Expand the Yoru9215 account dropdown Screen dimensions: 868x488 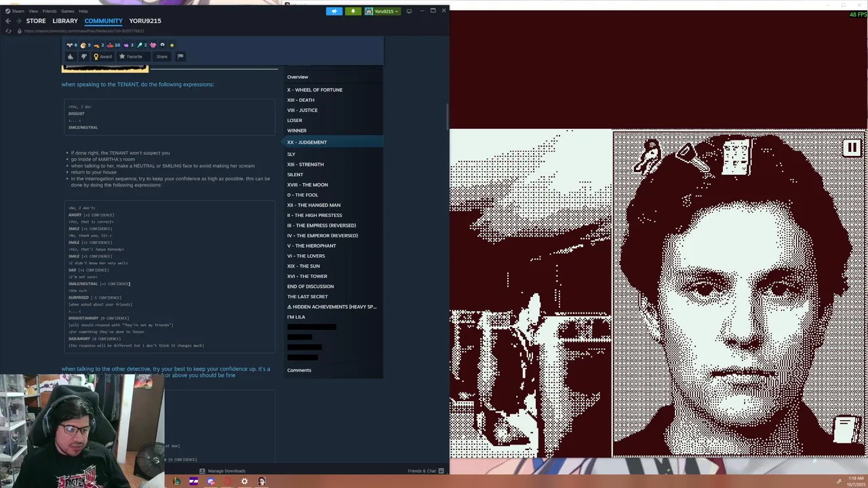383,11
